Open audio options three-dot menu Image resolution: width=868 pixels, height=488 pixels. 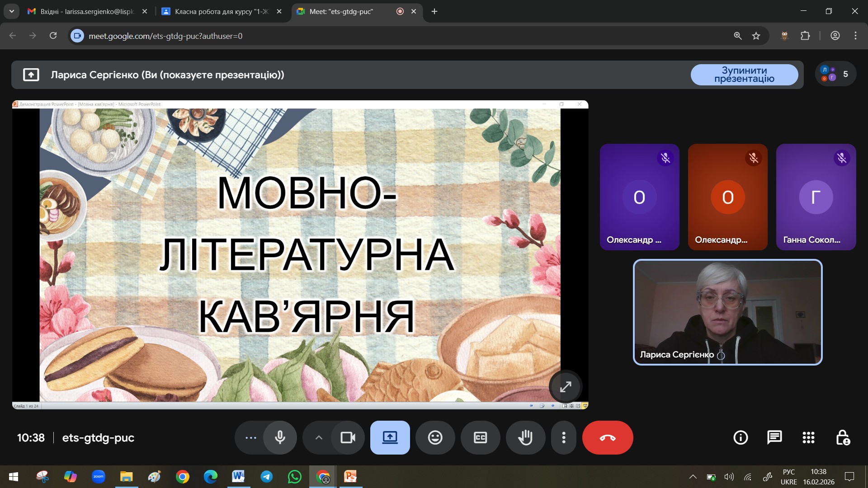tap(250, 437)
